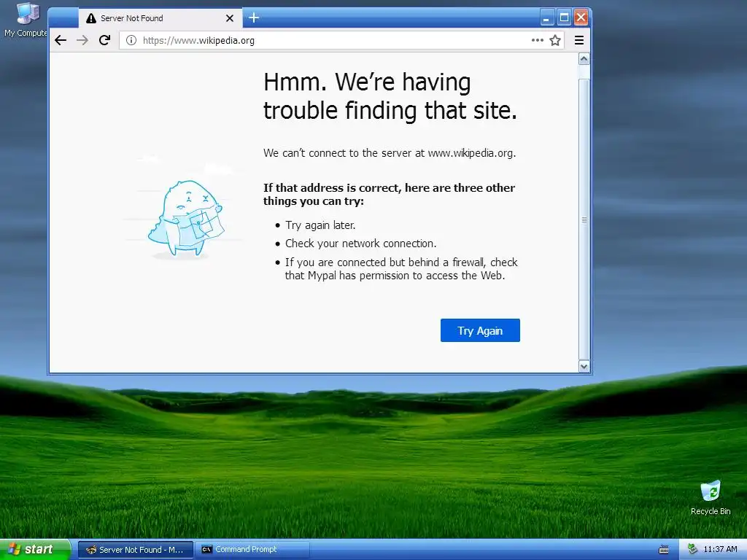Open the hamburger application menu
Screen dimensions: 747x560
point(578,41)
